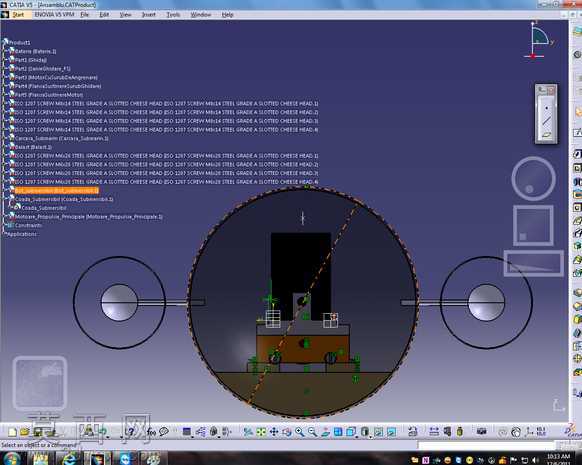582x465 pixels.
Task: Select the Pan view tool
Action: point(274,432)
